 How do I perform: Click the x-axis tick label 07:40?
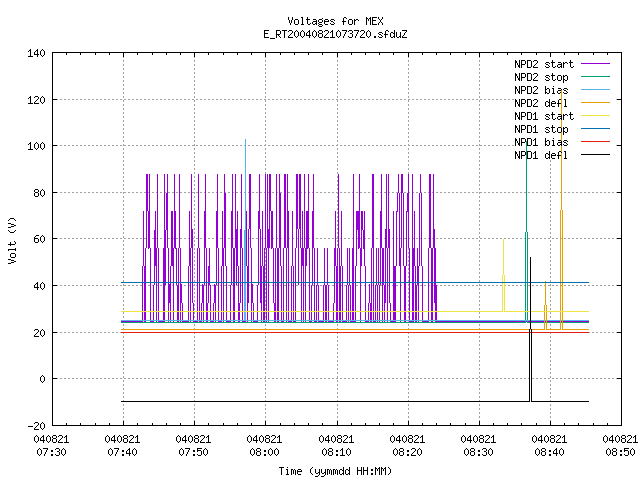click(122, 452)
